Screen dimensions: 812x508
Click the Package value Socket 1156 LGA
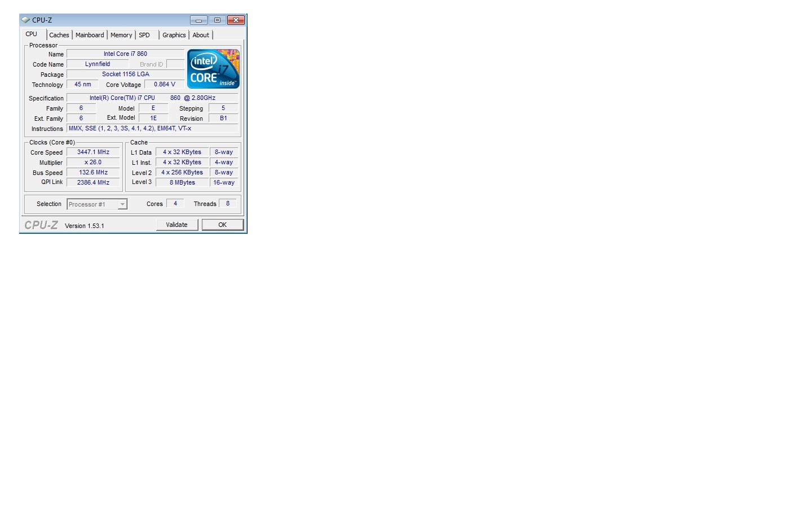[125, 75]
